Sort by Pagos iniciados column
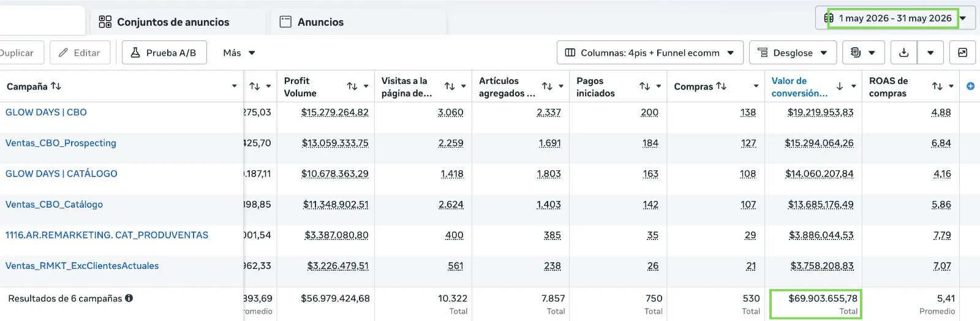Viewport: 980px width, 321px height. pos(644,86)
